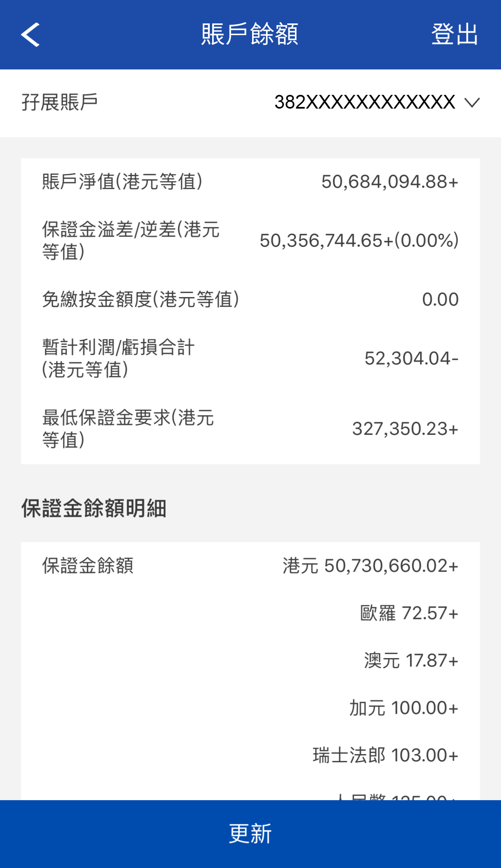Tap the 孖展賬戶 account label
This screenshot has height=868, width=501.
pyautogui.click(x=60, y=102)
